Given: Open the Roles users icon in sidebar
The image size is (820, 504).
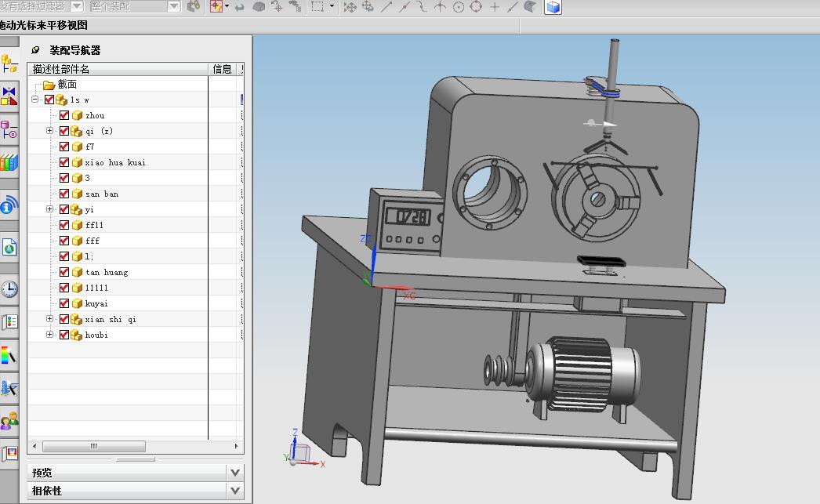Looking at the screenshot, I should point(9,421).
